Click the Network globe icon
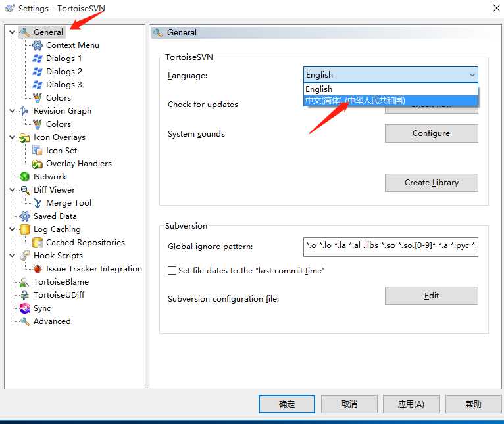The image size is (504, 424). click(x=25, y=177)
